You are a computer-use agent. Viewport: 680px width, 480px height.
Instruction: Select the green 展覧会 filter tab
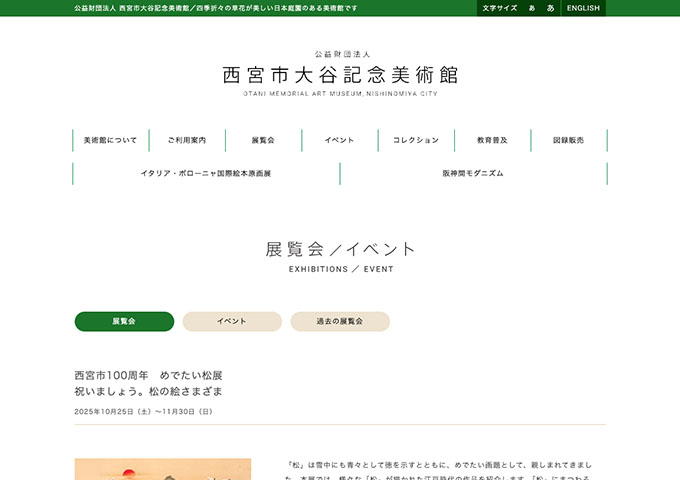pyautogui.click(x=124, y=321)
